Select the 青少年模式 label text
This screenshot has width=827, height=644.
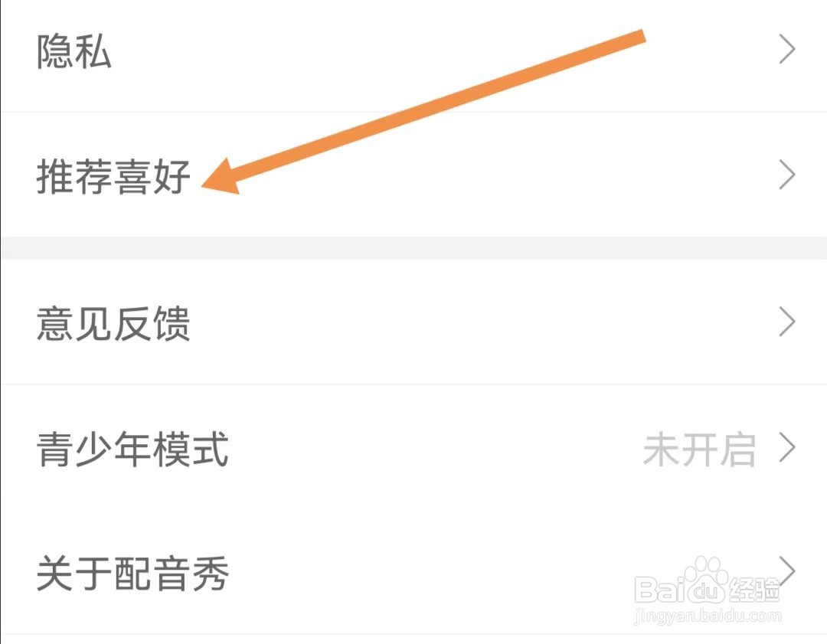132,449
